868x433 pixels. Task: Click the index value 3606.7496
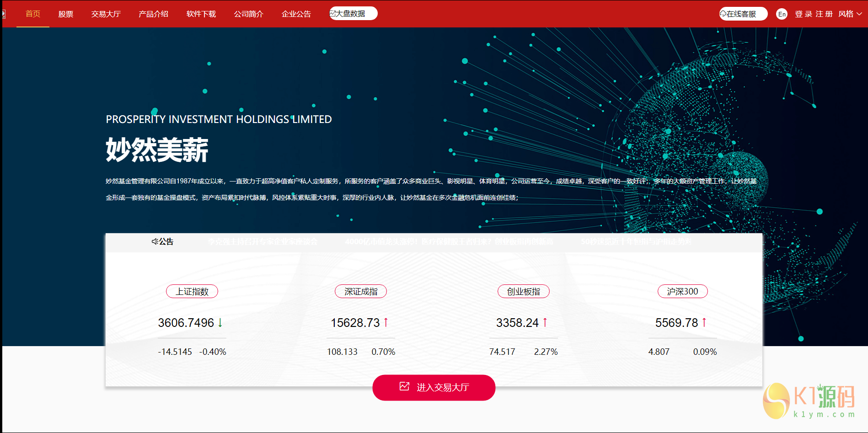(x=186, y=323)
